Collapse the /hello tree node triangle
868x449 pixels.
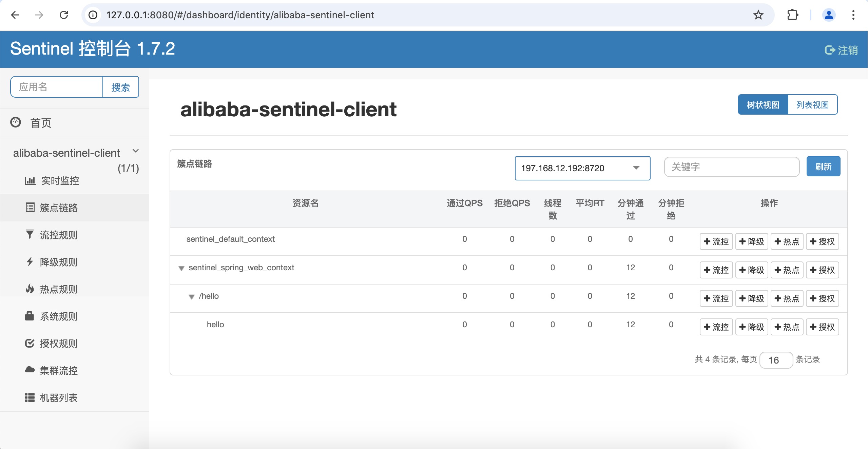(x=192, y=297)
